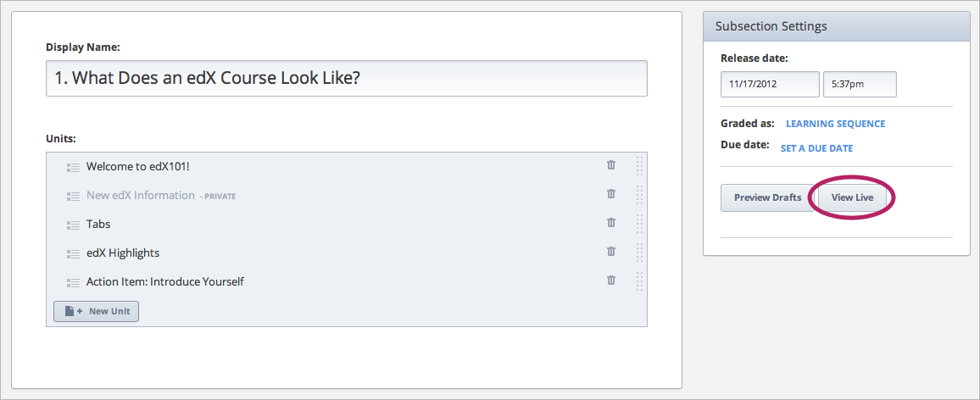Remove the edX Highlights unit
This screenshot has height=400, width=980.
point(611,252)
